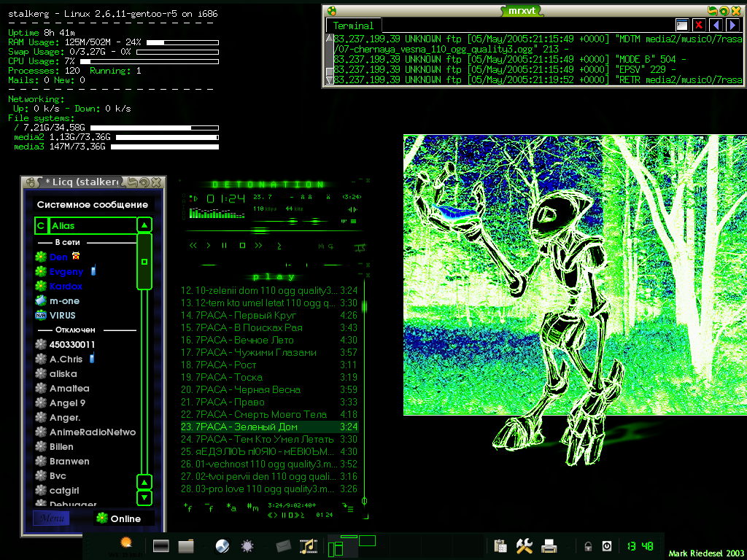747x560 pixels.
Task: Switch to the Terminal tab in mrxvt
Action: [354, 26]
